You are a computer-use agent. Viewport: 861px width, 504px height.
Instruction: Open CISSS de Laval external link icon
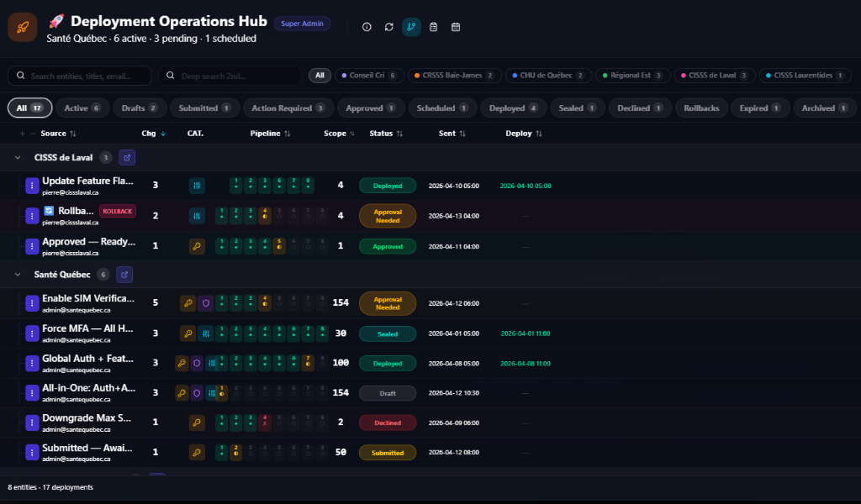click(x=127, y=157)
